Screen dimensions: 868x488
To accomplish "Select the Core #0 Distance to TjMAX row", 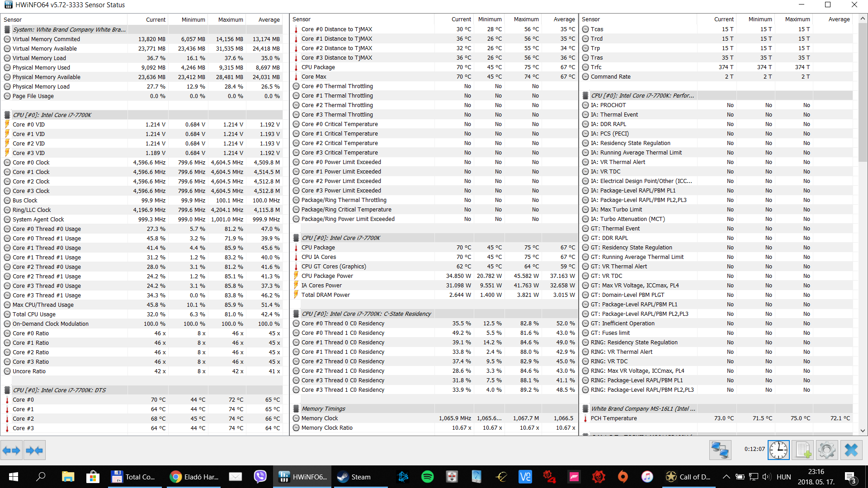I will coord(434,29).
